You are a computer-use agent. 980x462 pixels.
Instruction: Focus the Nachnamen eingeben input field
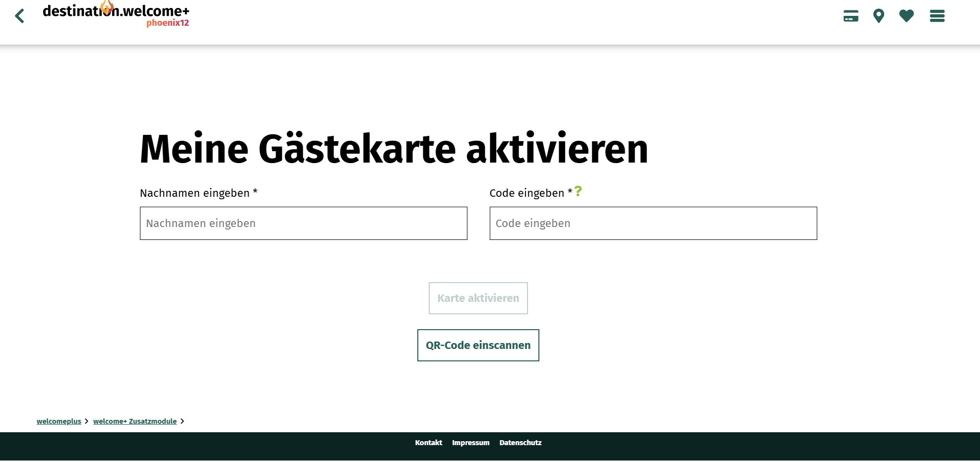click(x=304, y=224)
